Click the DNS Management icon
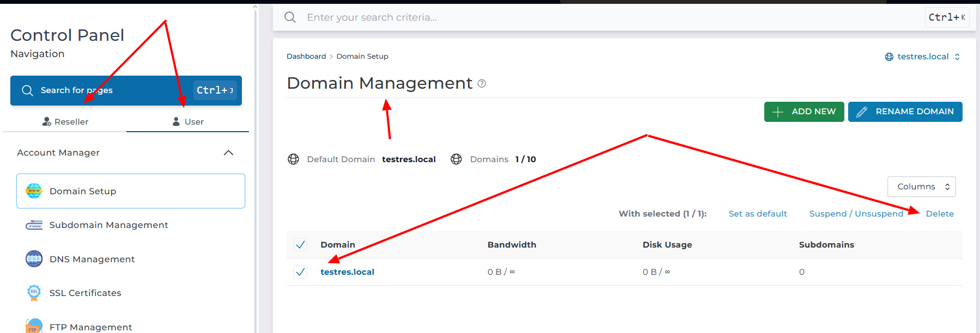Image resolution: width=980 pixels, height=333 pixels. (x=34, y=259)
